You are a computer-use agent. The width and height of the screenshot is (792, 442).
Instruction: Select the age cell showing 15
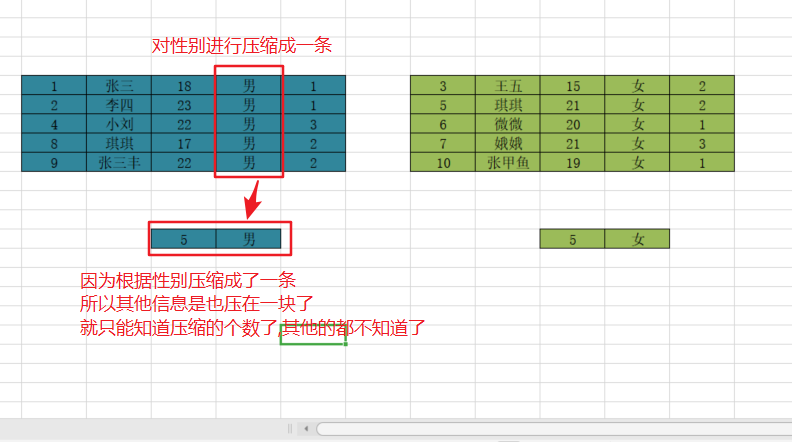pyautogui.click(x=572, y=85)
